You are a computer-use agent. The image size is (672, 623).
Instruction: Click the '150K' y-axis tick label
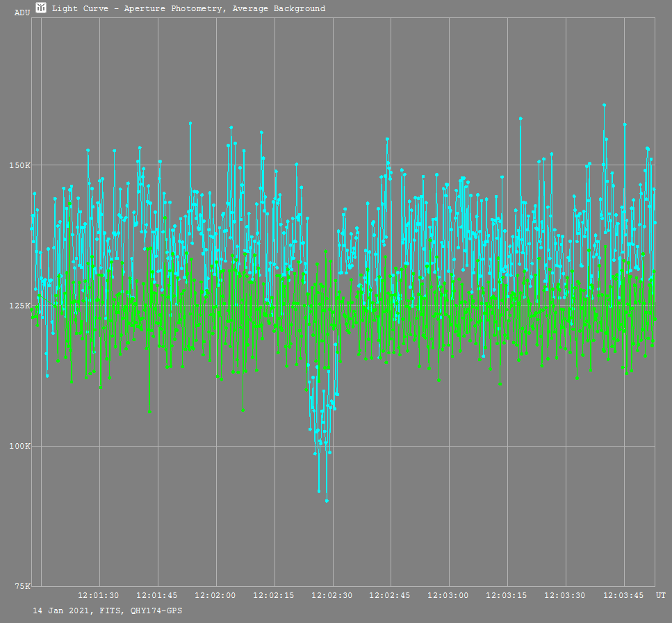(19, 165)
